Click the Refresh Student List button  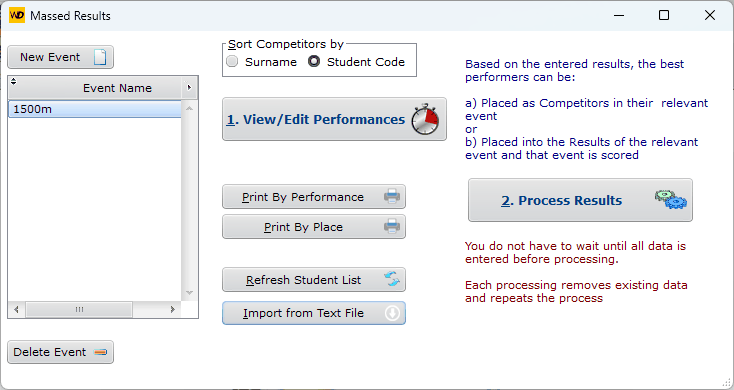[314, 280]
